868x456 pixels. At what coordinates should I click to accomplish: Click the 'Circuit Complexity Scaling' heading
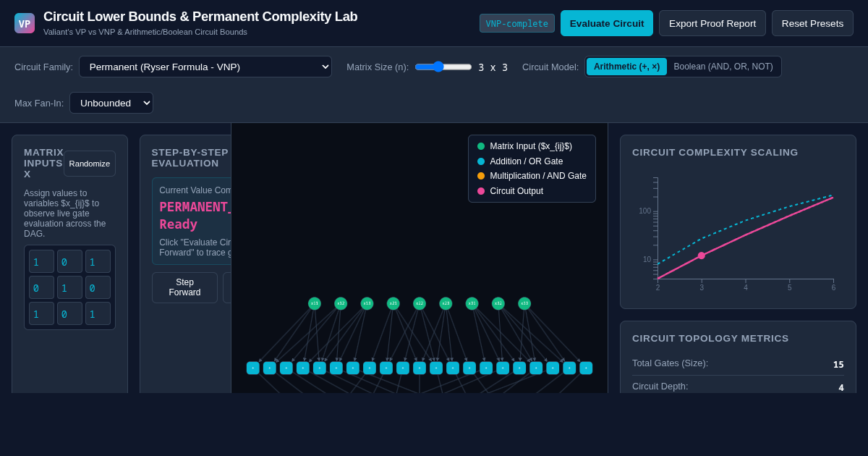pos(715,153)
